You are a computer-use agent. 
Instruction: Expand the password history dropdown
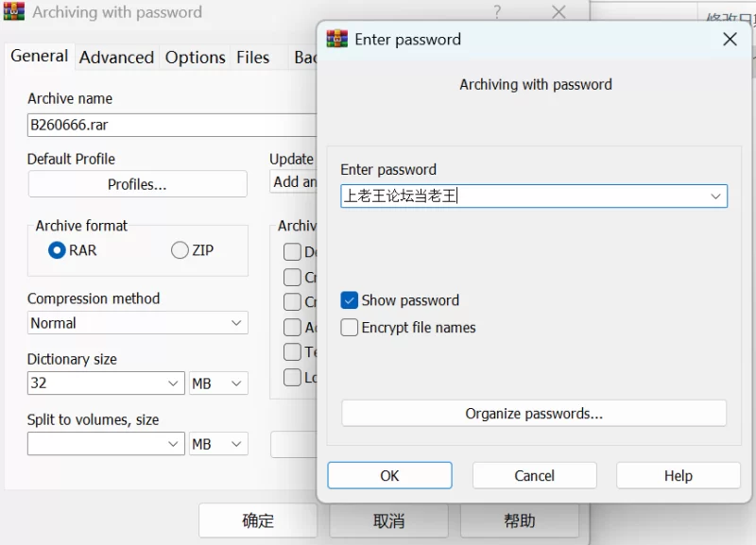[x=715, y=196]
